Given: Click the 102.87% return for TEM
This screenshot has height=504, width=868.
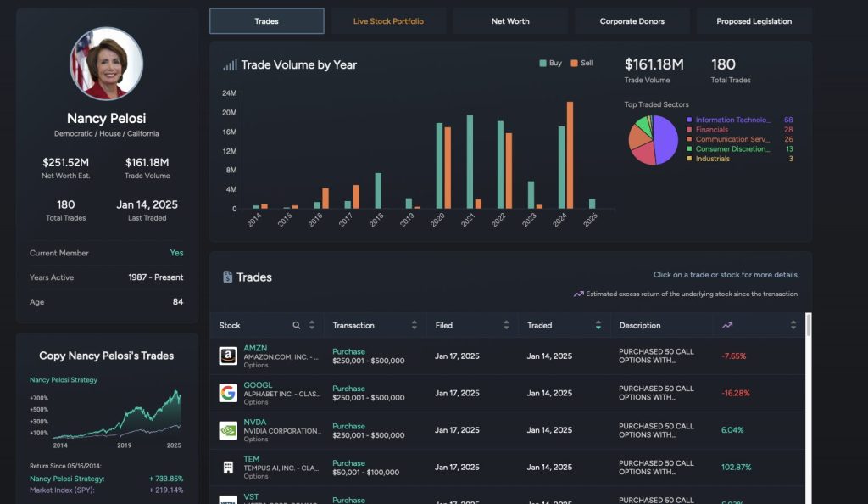Looking at the screenshot, I should (x=737, y=468).
